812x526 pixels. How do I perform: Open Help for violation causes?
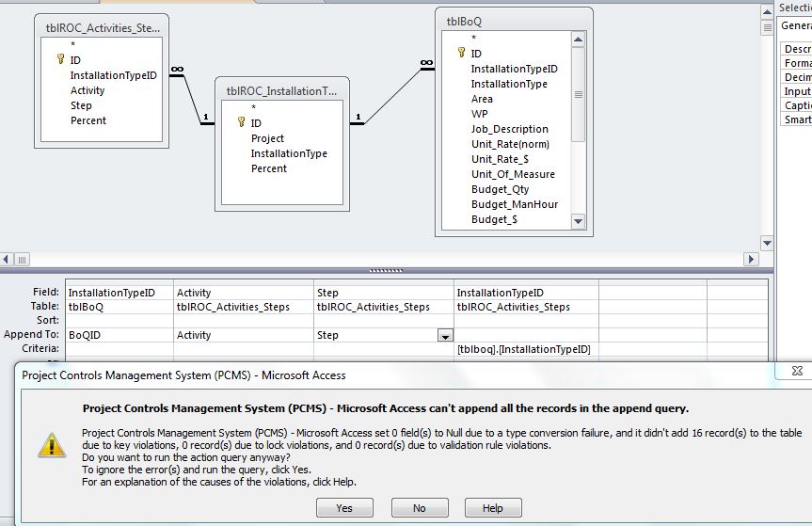[493, 508]
